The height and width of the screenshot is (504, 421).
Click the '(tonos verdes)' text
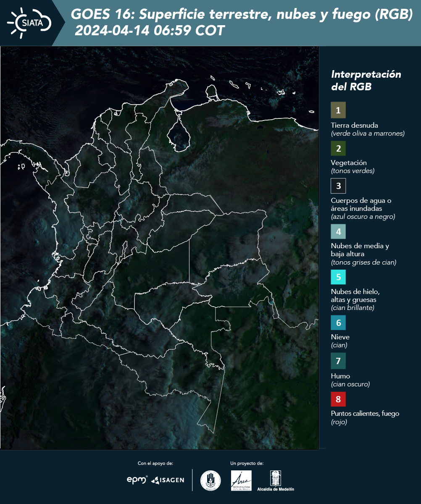352,171
